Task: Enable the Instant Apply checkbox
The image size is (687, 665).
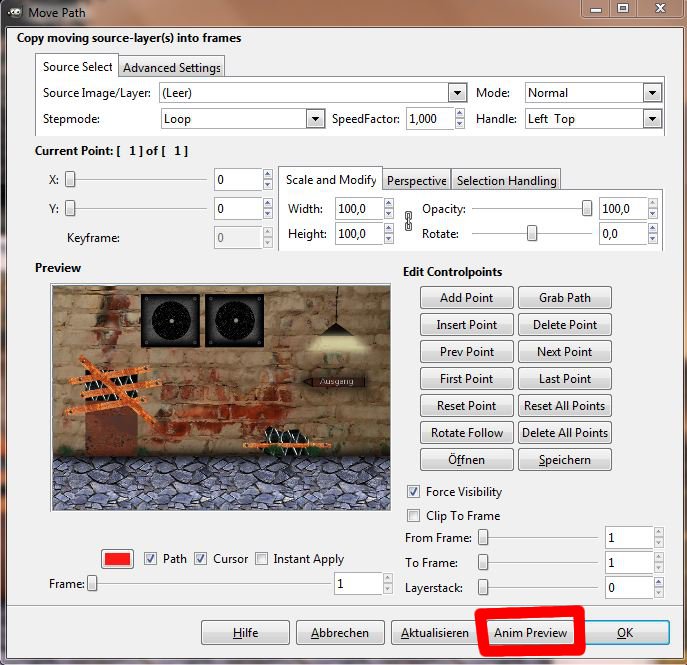Action: [262, 559]
